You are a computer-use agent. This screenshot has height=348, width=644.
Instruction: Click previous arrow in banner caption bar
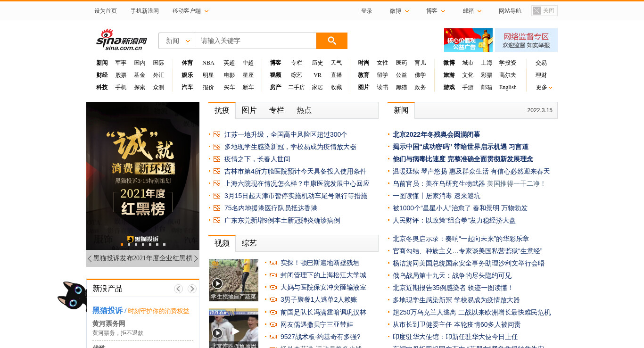coord(90,258)
